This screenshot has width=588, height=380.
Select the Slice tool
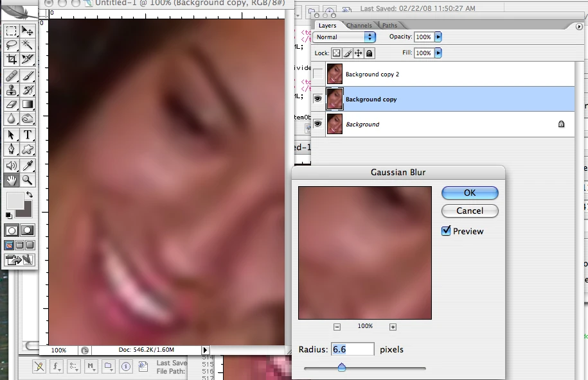[28, 59]
